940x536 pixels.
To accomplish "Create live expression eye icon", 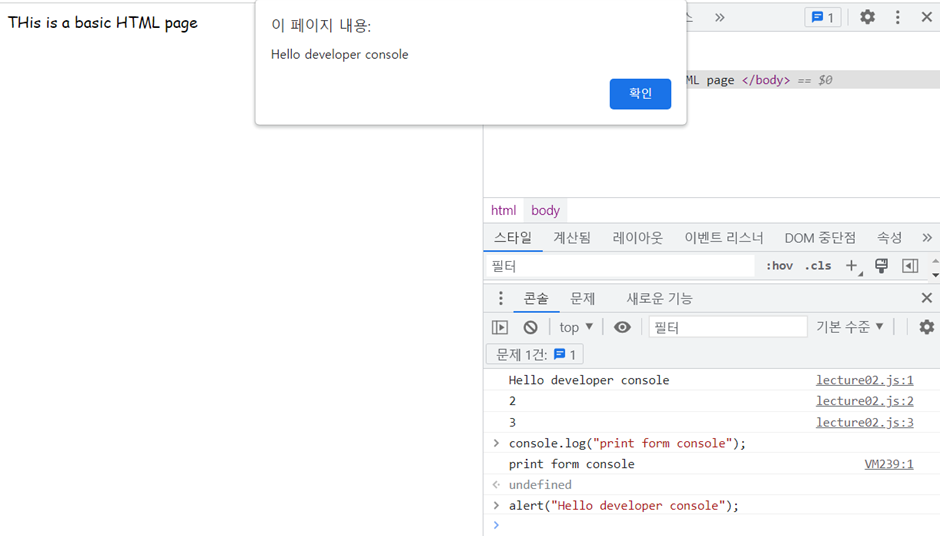I will point(622,327).
